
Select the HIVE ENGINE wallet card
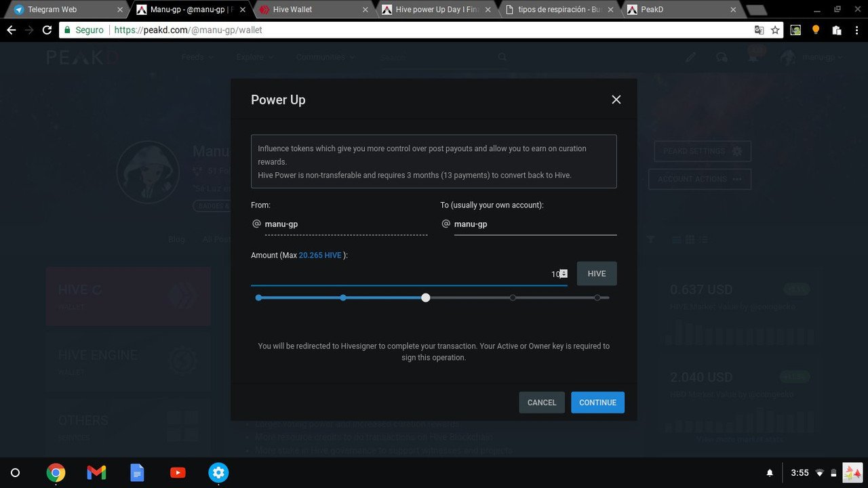[128, 362]
